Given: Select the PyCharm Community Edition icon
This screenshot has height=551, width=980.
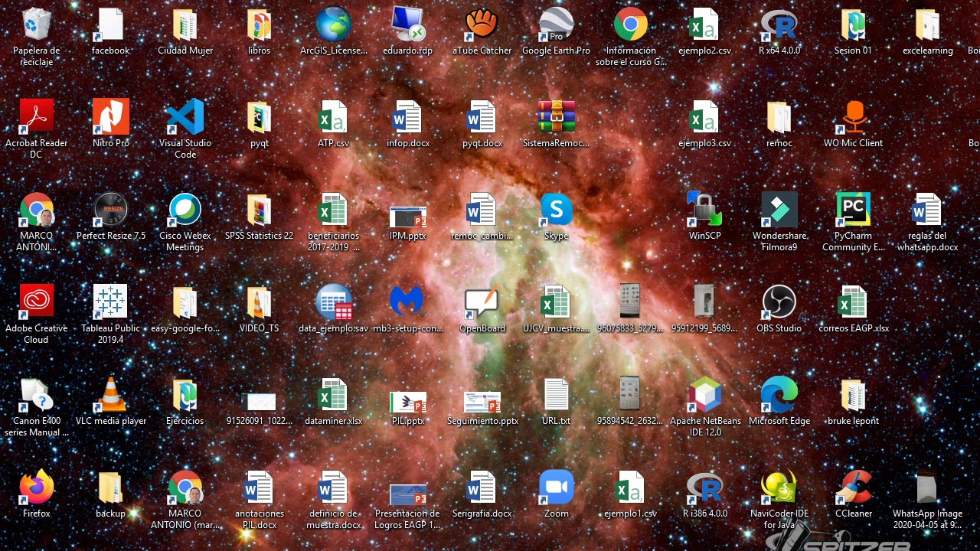Looking at the screenshot, I should click(x=853, y=210).
